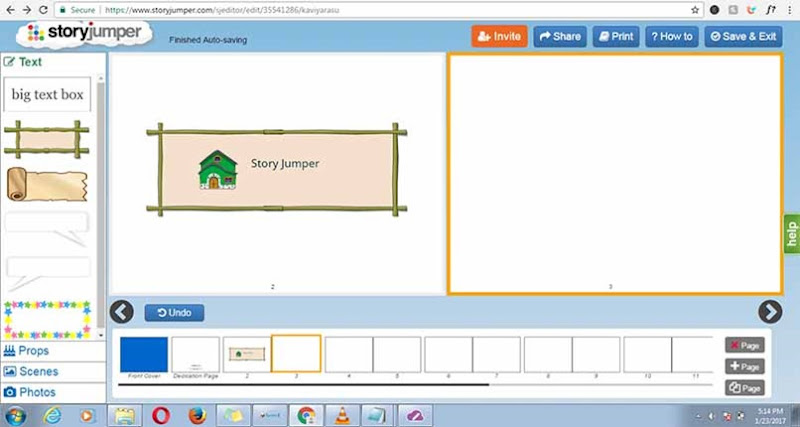Delete page with the X Page button
Screen dimensions: 800x427
pos(744,345)
